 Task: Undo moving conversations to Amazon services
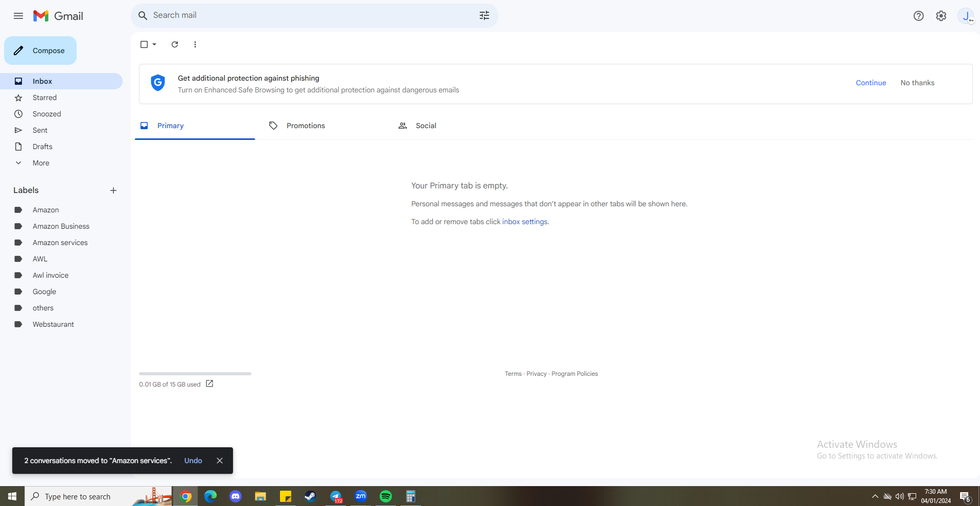click(x=193, y=461)
